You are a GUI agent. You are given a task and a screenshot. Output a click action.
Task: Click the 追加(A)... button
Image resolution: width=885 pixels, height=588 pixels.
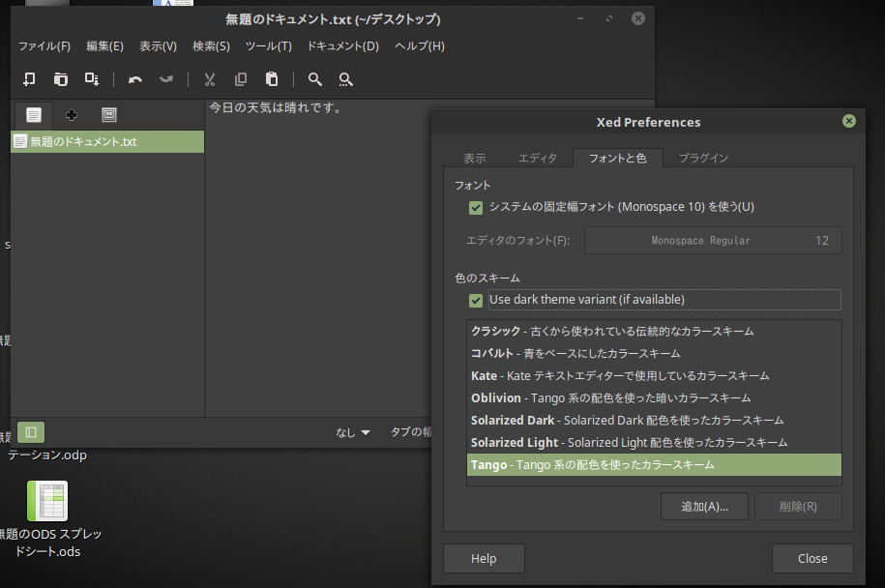pos(704,507)
